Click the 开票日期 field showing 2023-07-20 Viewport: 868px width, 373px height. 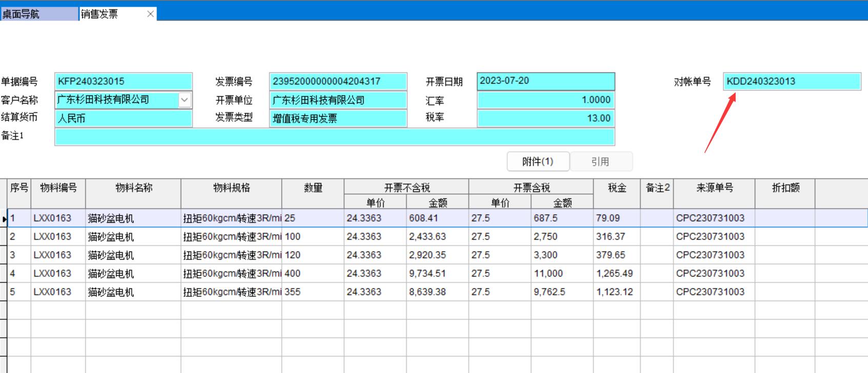pyautogui.click(x=545, y=81)
